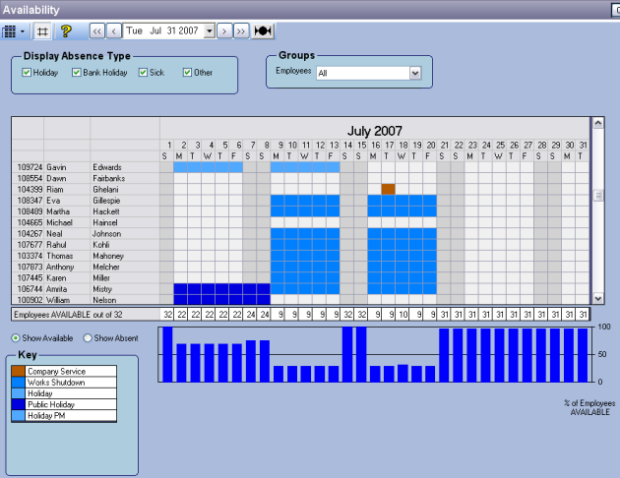The image size is (620, 478).
Task: Toggle the Bank Holiday checkbox
Action: coord(76,73)
